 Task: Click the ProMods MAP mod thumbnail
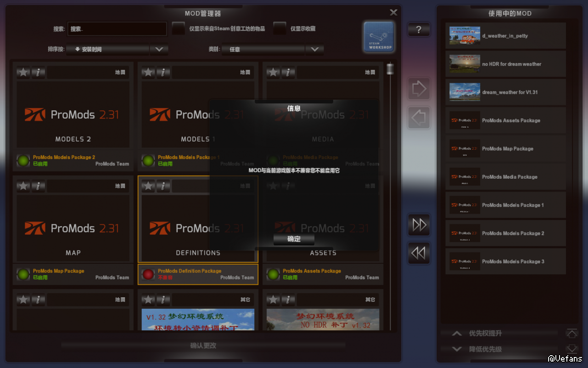coord(73,228)
